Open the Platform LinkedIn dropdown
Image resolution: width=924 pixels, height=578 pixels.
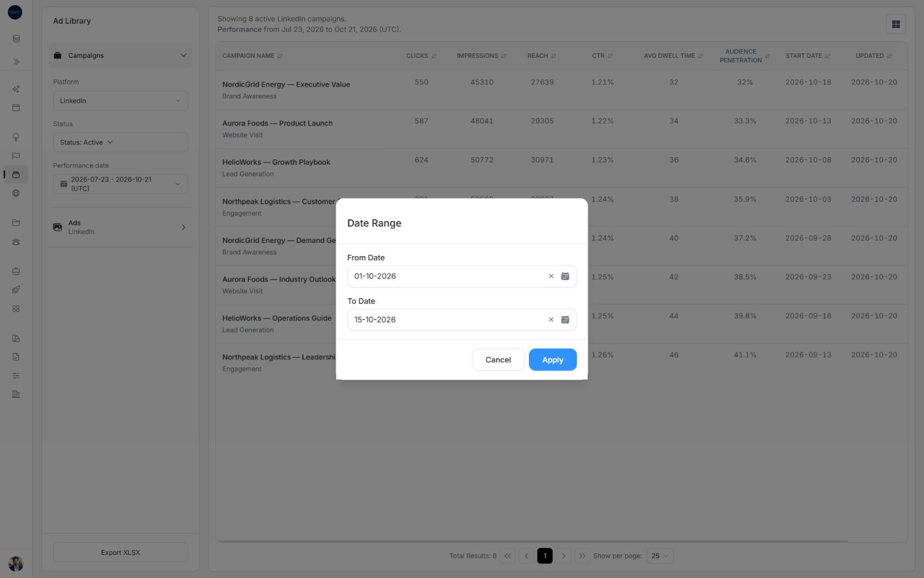coord(121,101)
